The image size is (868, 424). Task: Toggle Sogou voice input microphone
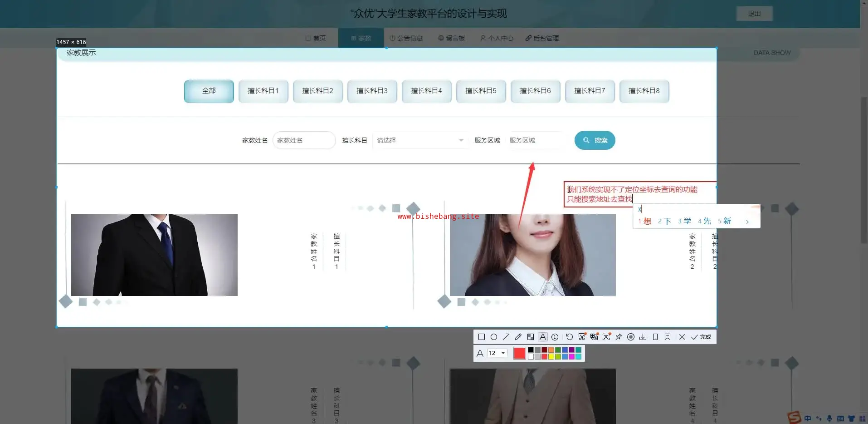tap(829, 419)
